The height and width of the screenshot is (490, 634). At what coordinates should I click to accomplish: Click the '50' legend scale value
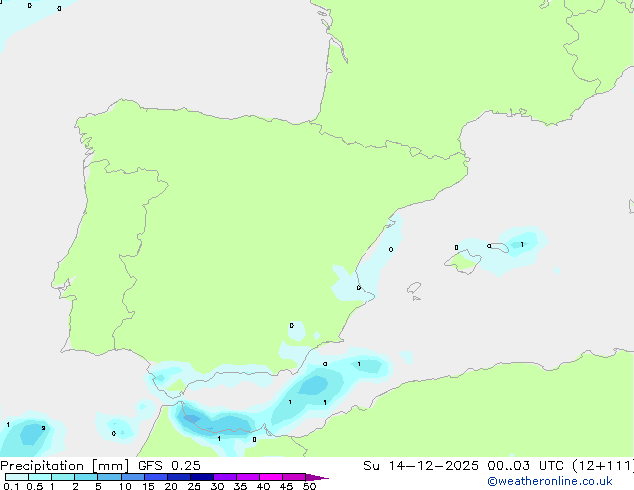(x=309, y=486)
